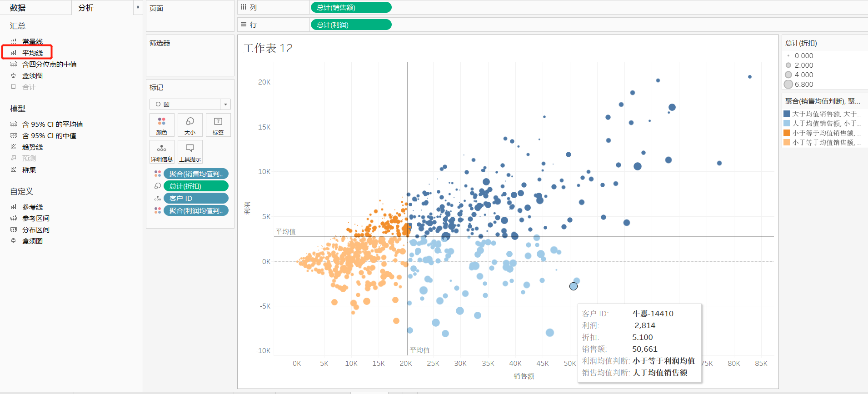Screen dimensions: 868x394
Task: Select the 客户 ID marks pill
Action: coord(196,198)
